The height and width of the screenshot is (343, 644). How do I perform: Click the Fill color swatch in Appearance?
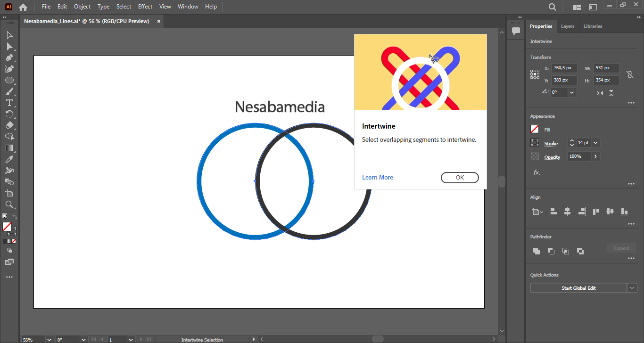535,129
